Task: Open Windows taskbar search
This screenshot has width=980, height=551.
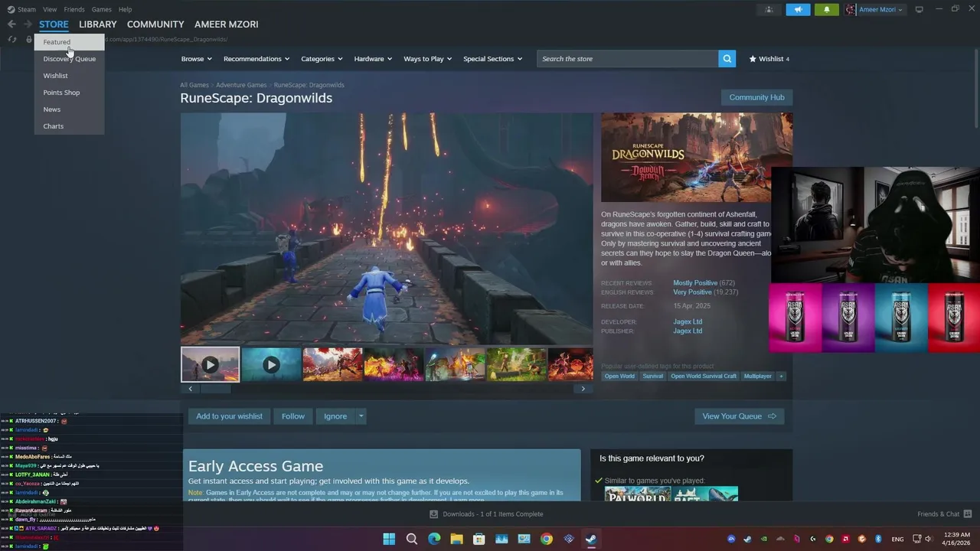Action: [411, 539]
